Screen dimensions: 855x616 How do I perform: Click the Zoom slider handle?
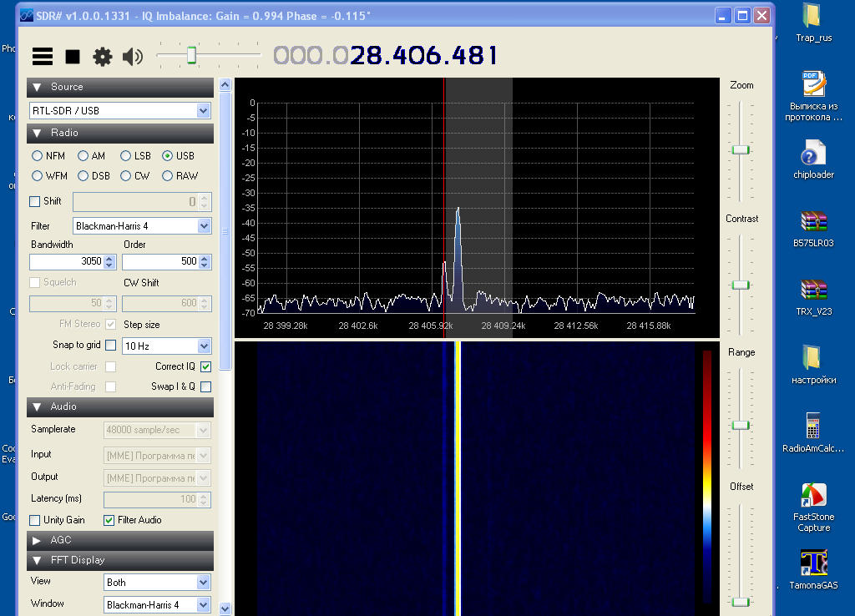pos(741,149)
